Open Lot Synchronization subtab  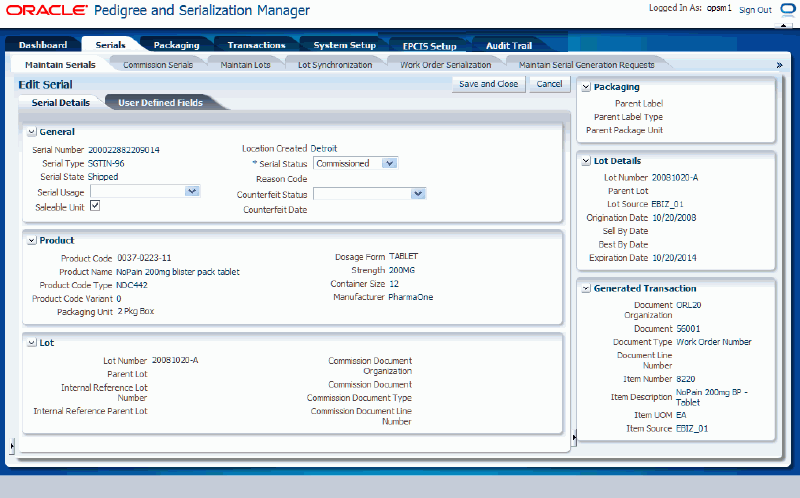point(335,65)
